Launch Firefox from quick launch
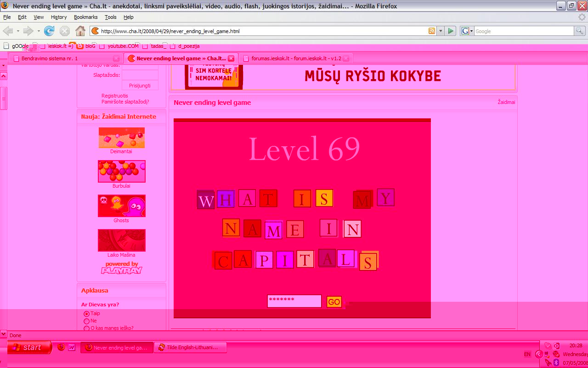The width and height of the screenshot is (588, 368). [x=61, y=347]
